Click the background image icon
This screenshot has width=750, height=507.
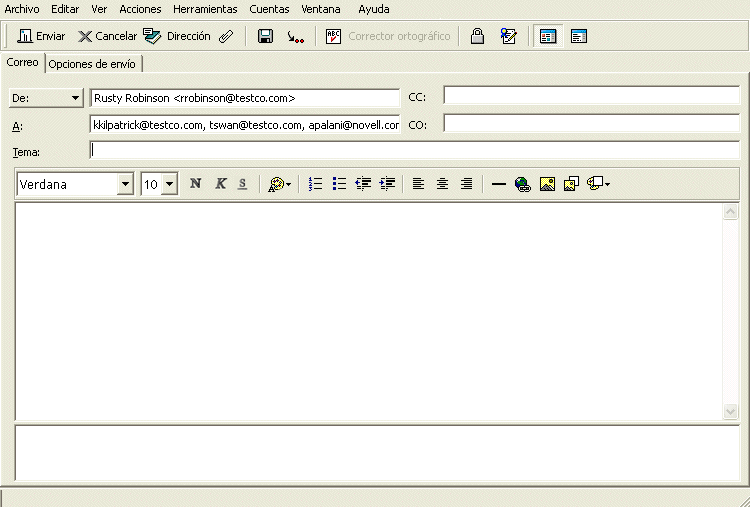pyautogui.click(x=571, y=184)
